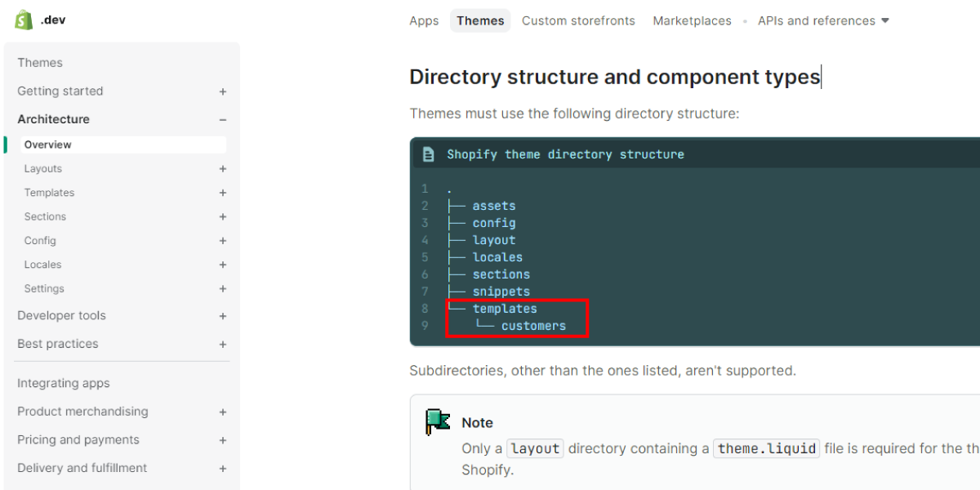Click the green flag Note icon
The width and height of the screenshot is (980, 490).
tap(438, 422)
